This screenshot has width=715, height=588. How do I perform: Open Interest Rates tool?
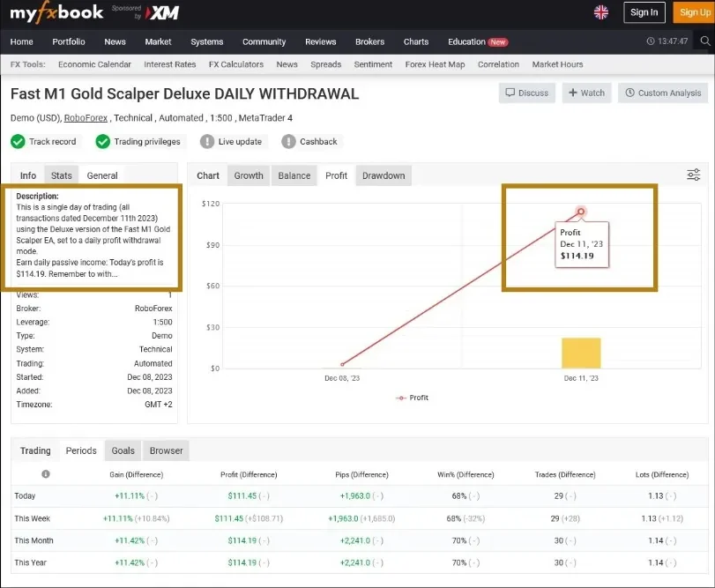click(170, 64)
